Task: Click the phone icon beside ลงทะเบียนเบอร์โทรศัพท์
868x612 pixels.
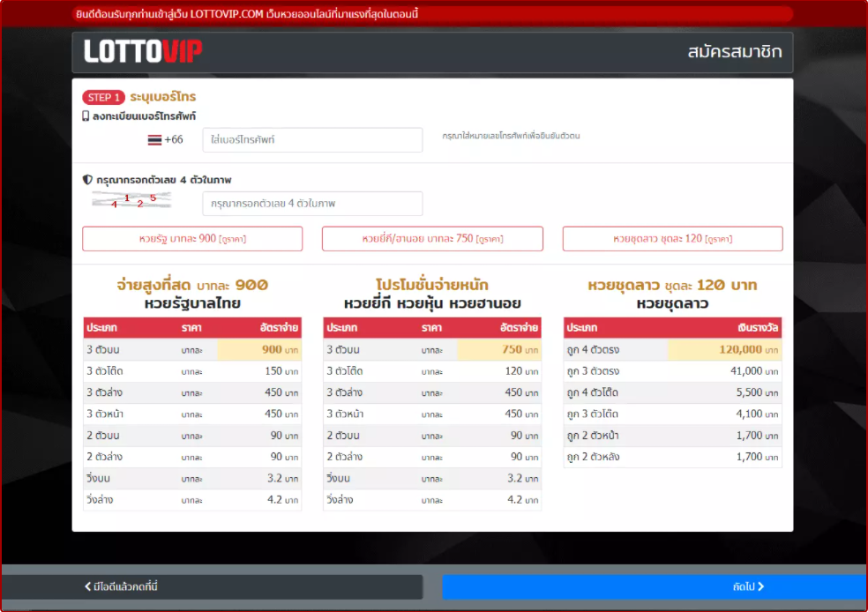Action: coord(86,116)
